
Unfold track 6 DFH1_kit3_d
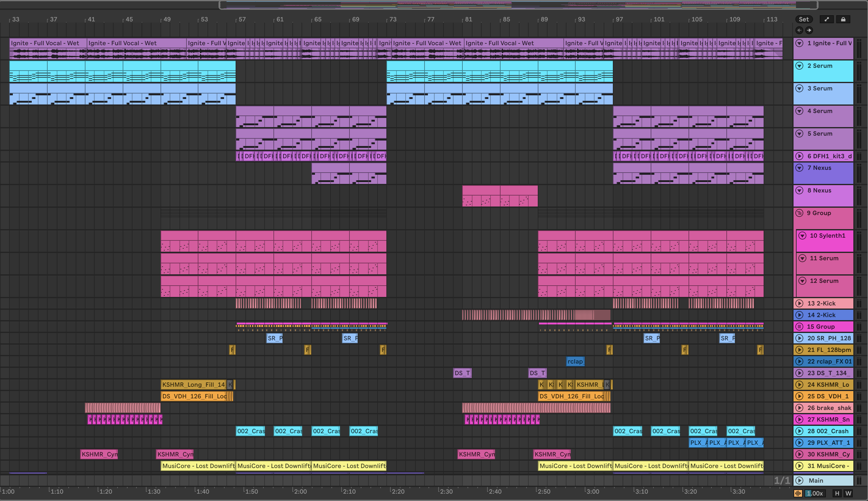coord(800,156)
